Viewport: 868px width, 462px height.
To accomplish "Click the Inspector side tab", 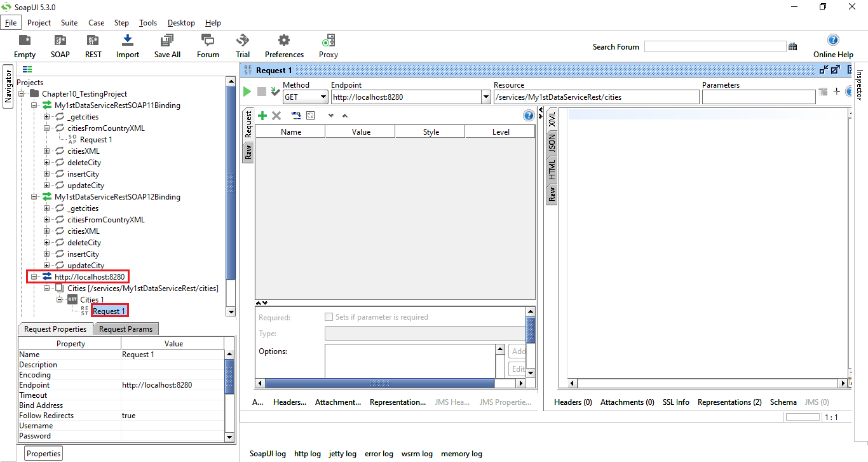I will [859, 85].
